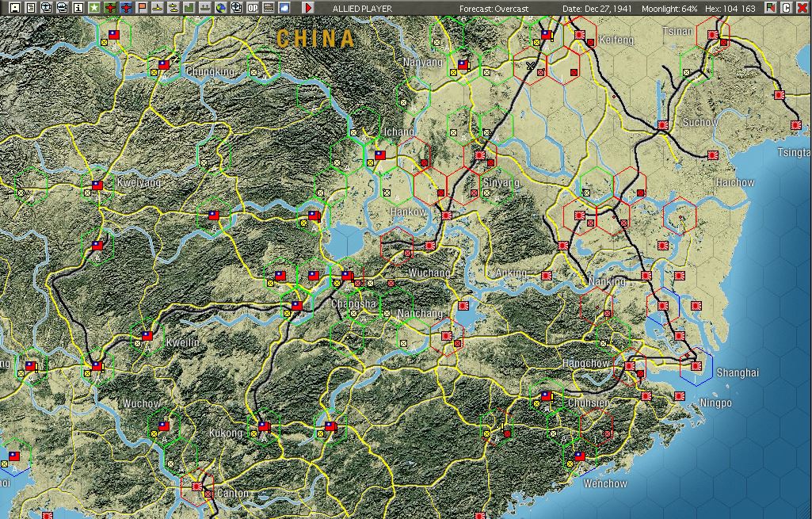Click the 'Wuchang' city label
Screen dimensions: 812x519
click(429, 273)
